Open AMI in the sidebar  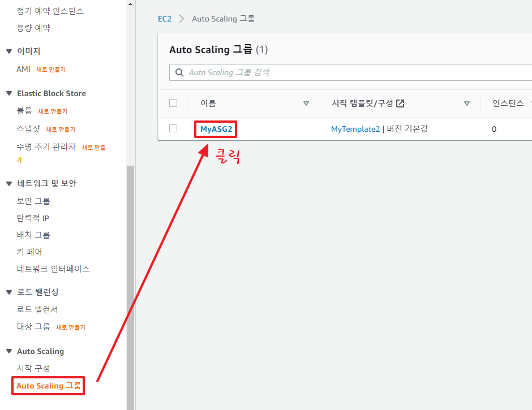click(x=23, y=69)
